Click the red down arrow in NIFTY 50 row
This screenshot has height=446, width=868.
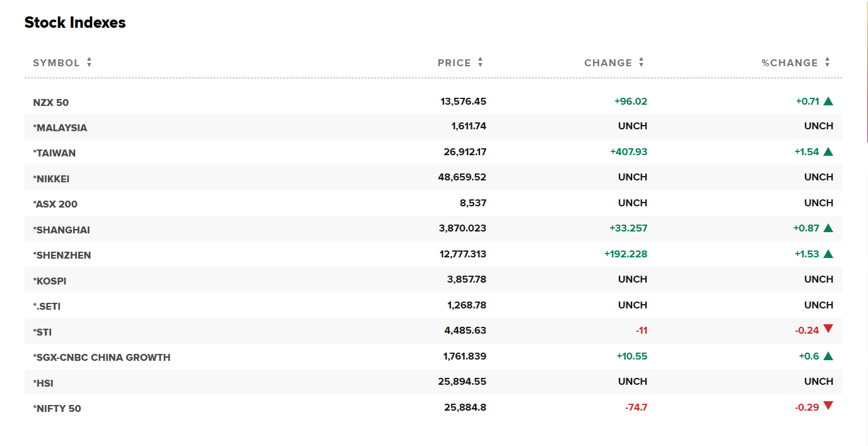828,406
